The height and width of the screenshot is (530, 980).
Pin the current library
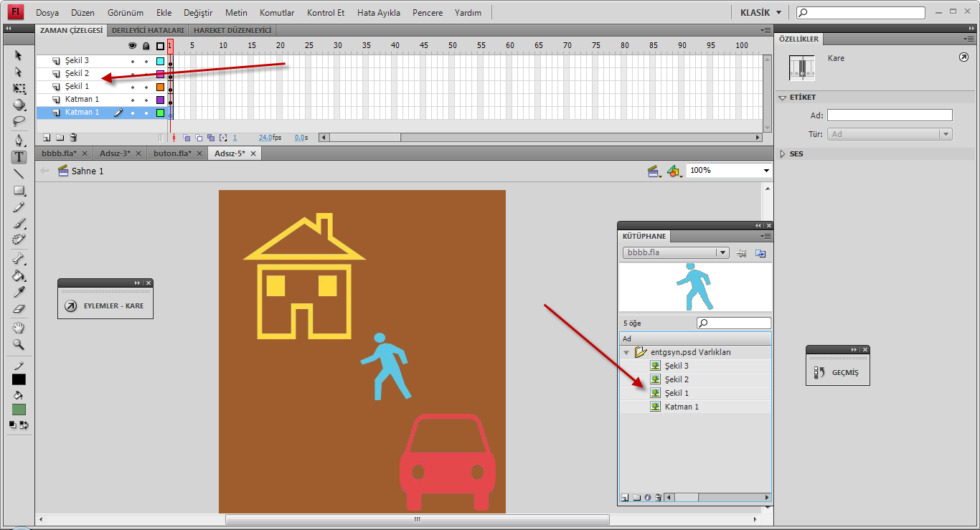coord(742,253)
